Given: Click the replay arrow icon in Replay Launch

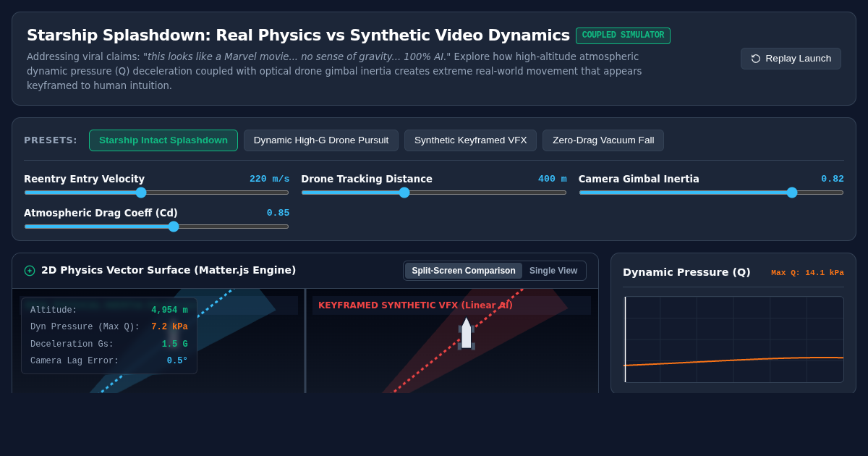Looking at the screenshot, I should [x=756, y=59].
